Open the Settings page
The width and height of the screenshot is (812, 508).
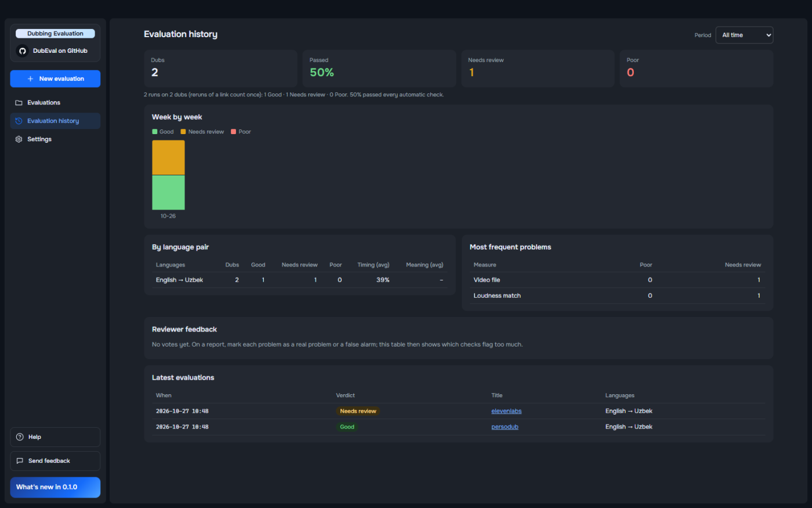pyautogui.click(x=55, y=139)
